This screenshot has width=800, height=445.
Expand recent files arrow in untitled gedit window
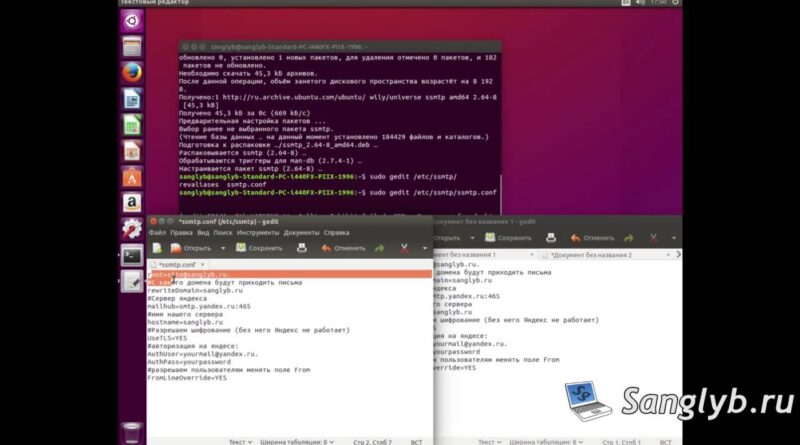(x=472, y=238)
